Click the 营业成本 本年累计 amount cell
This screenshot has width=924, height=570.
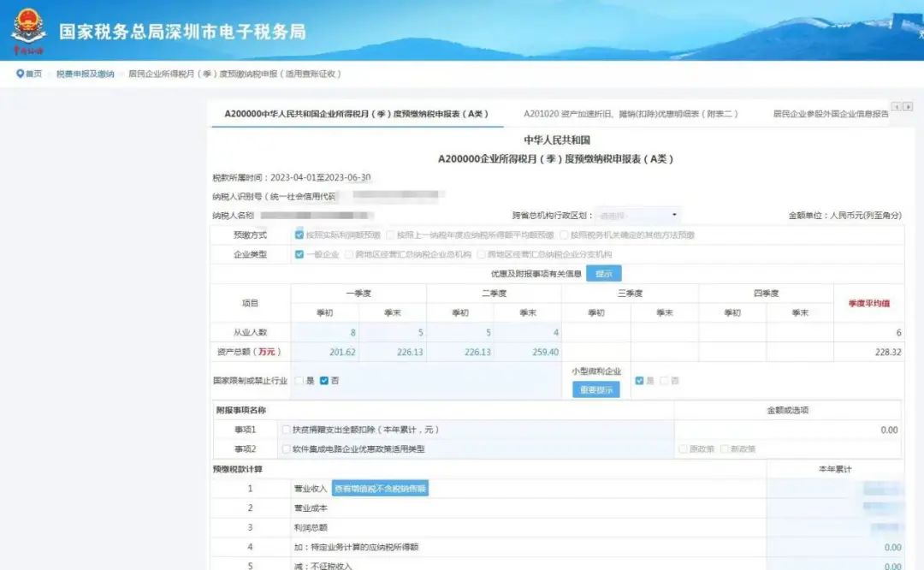[836, 508]
